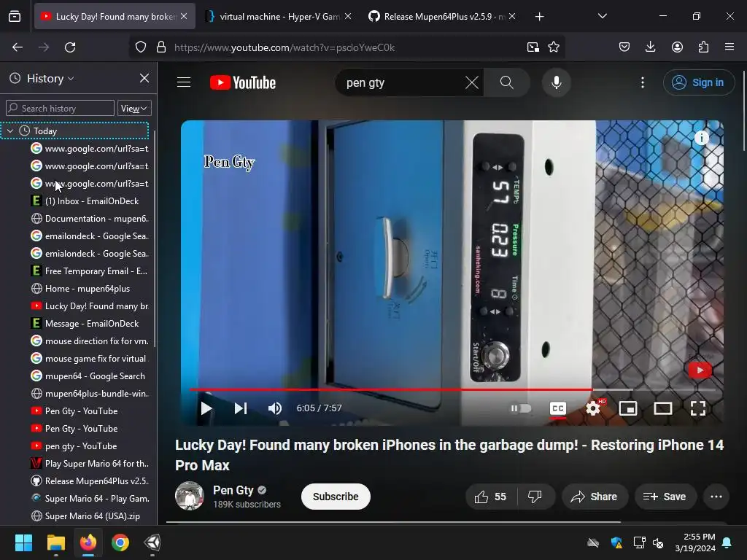Image resolution: width=747 pixels, height=560 pixels.
Task: Toggle autoplay switch in player
Action: (521, 408)
